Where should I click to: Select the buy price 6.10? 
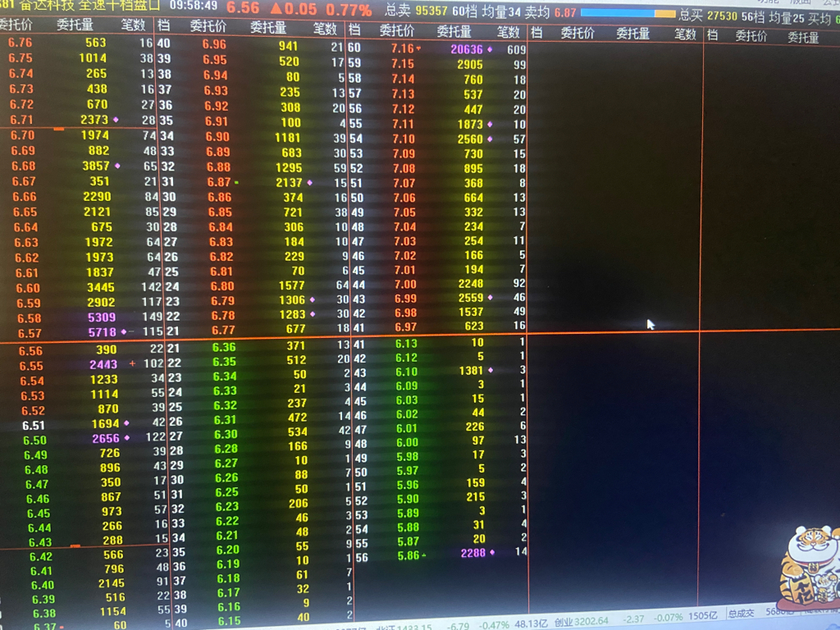[x=407, y=372]
